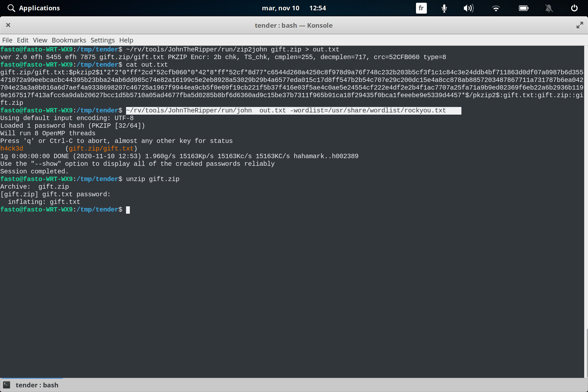Image resolution: width=588 pixels, height=392 pixels.
Task: Check the battery status icon
Action: pyautogui.click(x=523, y=8)
